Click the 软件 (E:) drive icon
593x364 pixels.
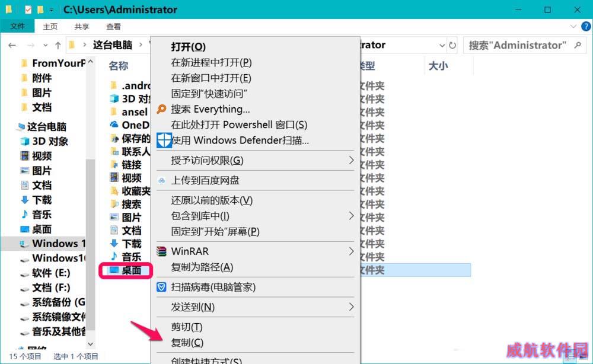point(24,274)
